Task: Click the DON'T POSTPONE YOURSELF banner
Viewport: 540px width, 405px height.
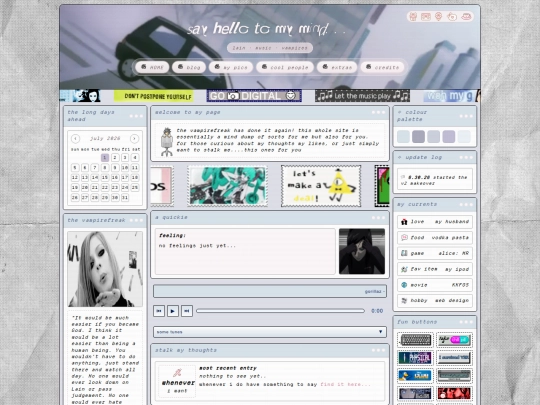Action: pos(154,96)
